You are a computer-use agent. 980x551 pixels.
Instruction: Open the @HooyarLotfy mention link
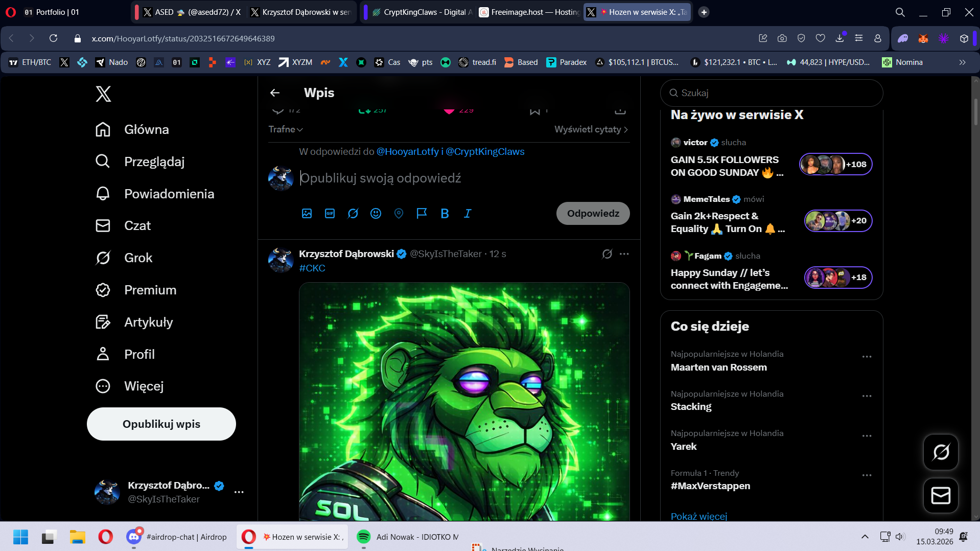407,152
